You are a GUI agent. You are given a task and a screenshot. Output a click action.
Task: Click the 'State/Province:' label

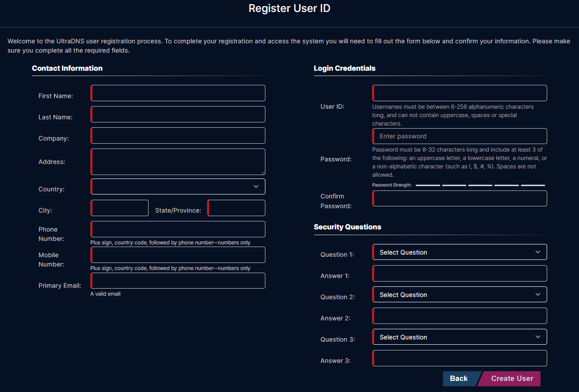click(x=178, y=210)
